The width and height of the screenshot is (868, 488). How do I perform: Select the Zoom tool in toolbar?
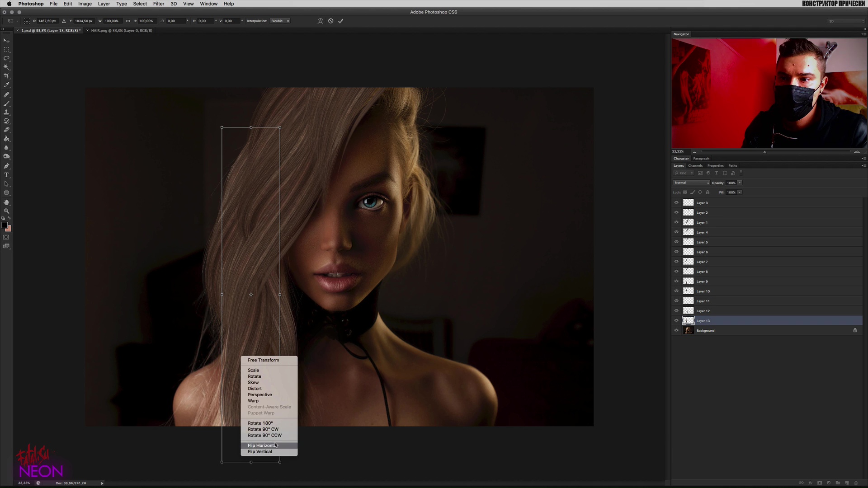click(6, 211)
